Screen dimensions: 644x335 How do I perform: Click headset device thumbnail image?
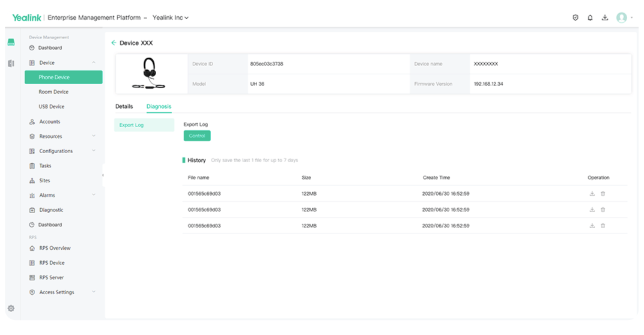pos(148,73)
